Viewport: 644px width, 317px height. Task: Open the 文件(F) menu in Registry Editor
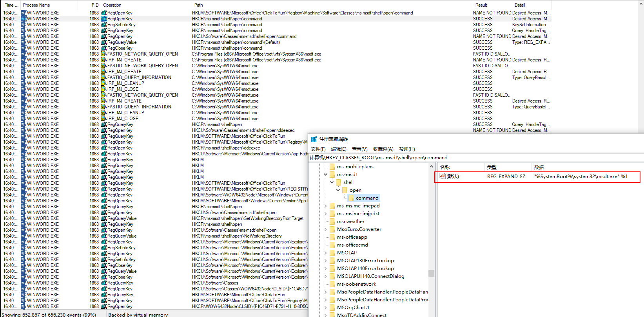(318, 149)
